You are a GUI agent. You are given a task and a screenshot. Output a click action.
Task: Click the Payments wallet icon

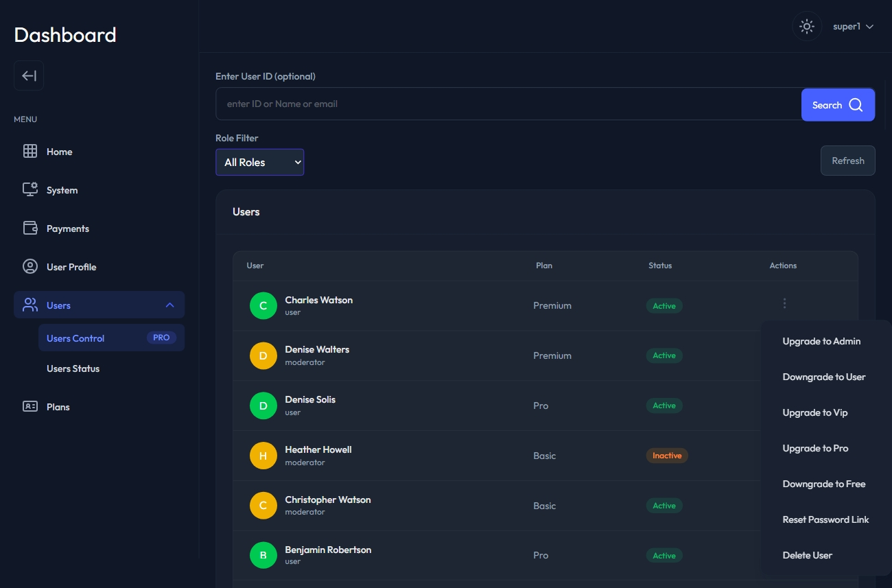click(x=30, y=228)
